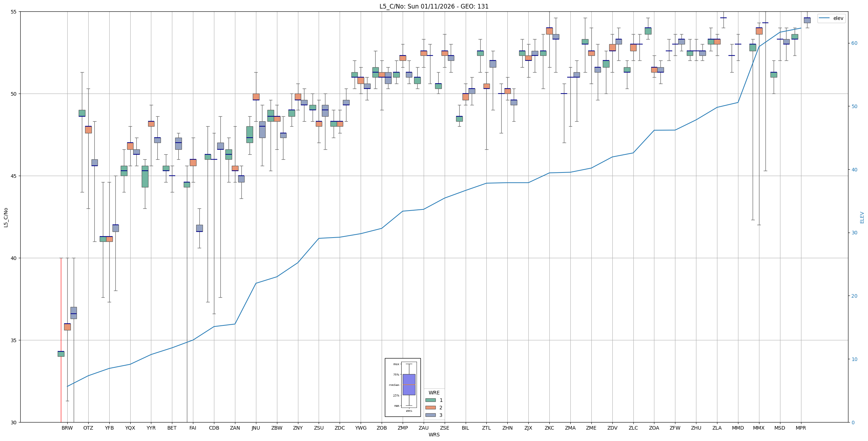Screen dimensions: 868x441
Task: Click the BRW station label
Action: point(67,428)
